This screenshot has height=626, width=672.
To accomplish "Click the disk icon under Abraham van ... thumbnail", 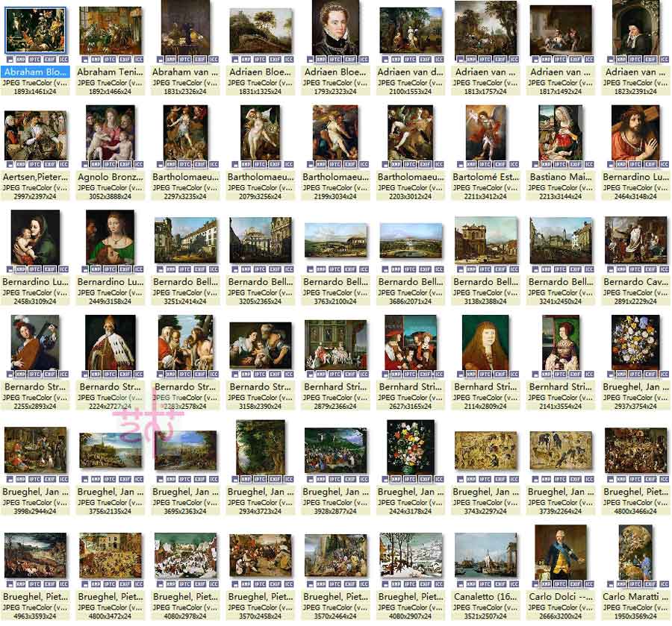I will (160, 60).
